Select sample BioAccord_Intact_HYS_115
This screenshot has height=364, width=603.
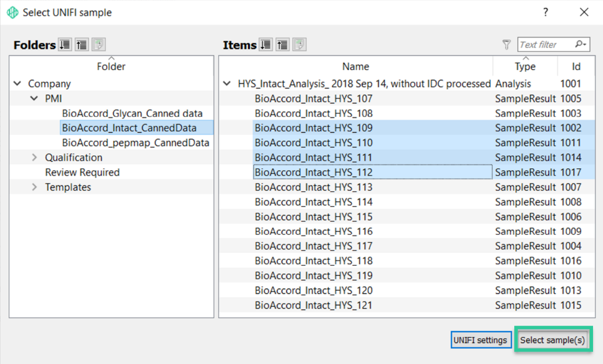click(x=313, y=217)
